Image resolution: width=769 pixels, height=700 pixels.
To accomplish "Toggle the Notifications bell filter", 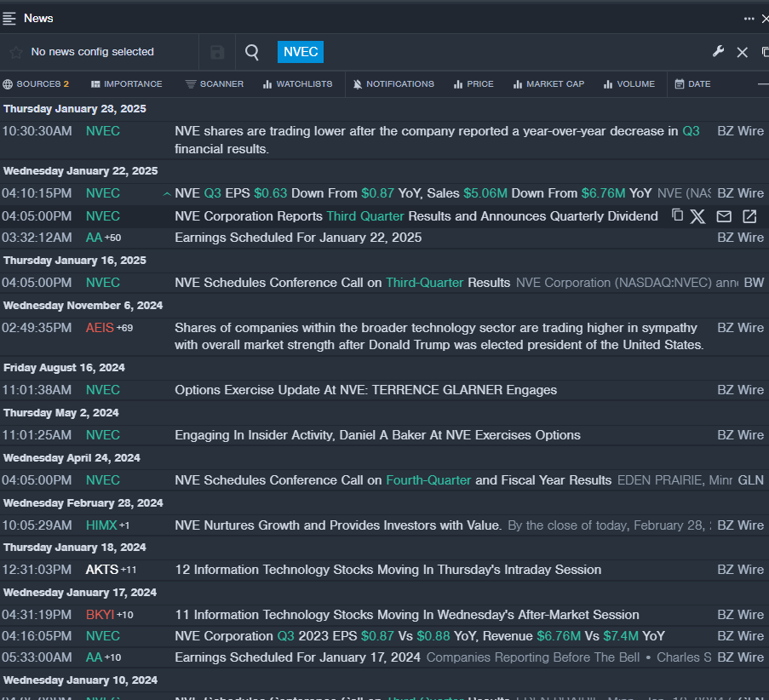I will click(393, 84).
